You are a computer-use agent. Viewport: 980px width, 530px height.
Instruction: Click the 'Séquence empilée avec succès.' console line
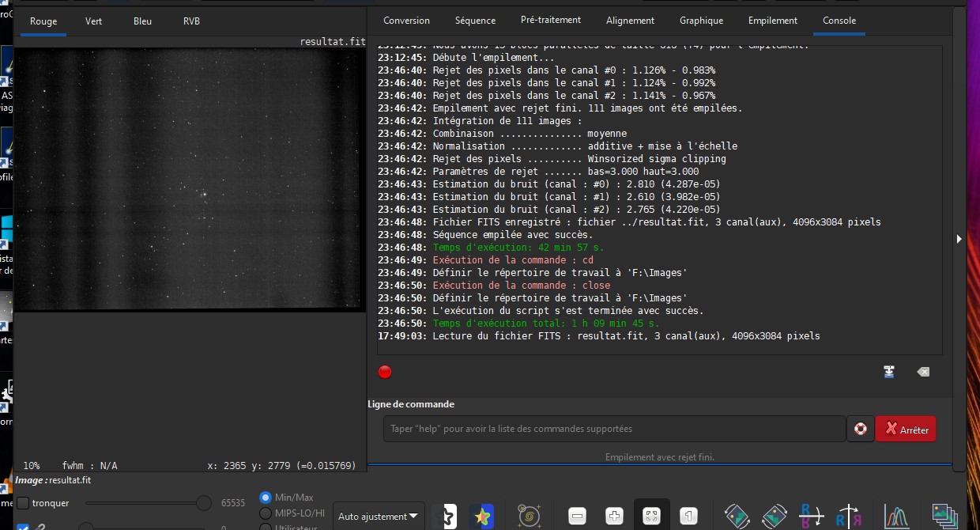513,235
